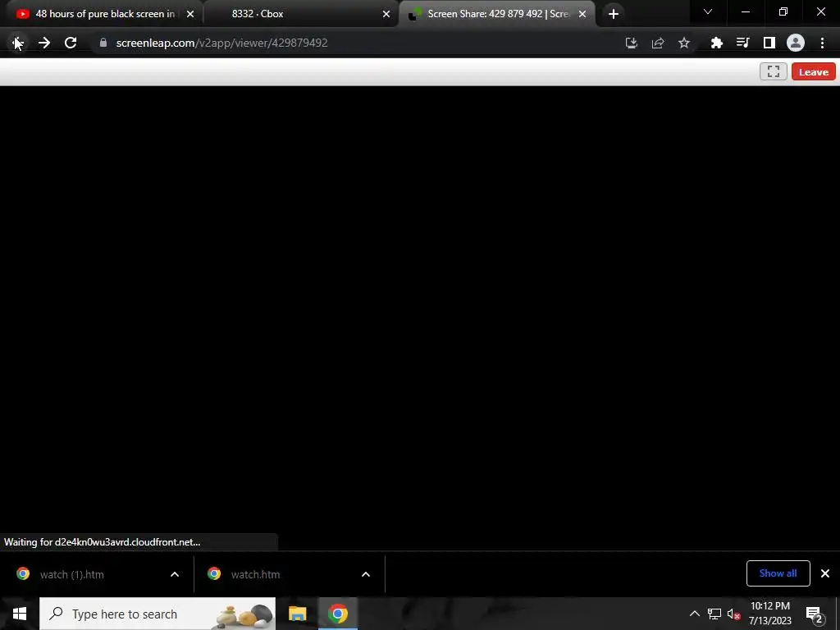Open the notification center icon
840x630 pixels.
[815, 614]
